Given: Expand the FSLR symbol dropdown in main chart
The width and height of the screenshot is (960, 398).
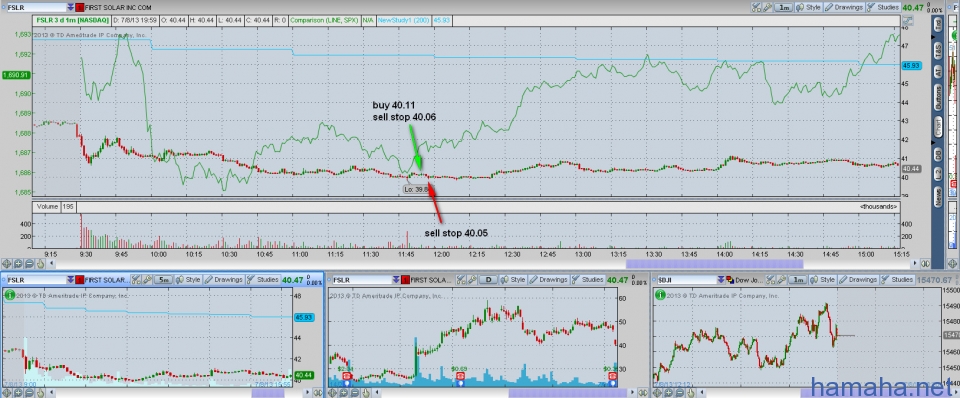Looking at the screenshot, I should pos(70,7).
